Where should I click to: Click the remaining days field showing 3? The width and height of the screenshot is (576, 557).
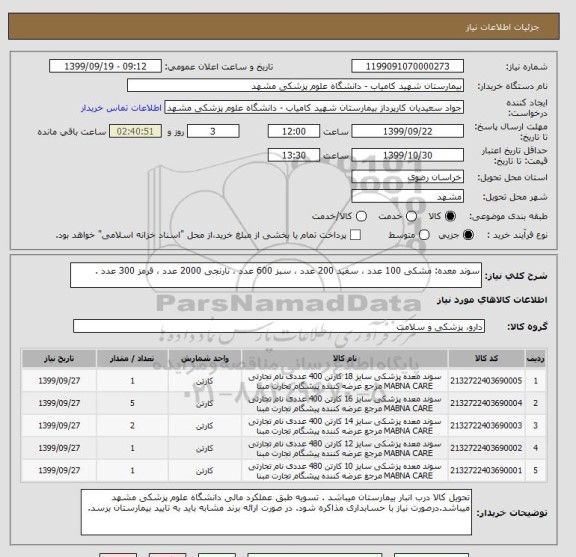click(x=213, y=132)
